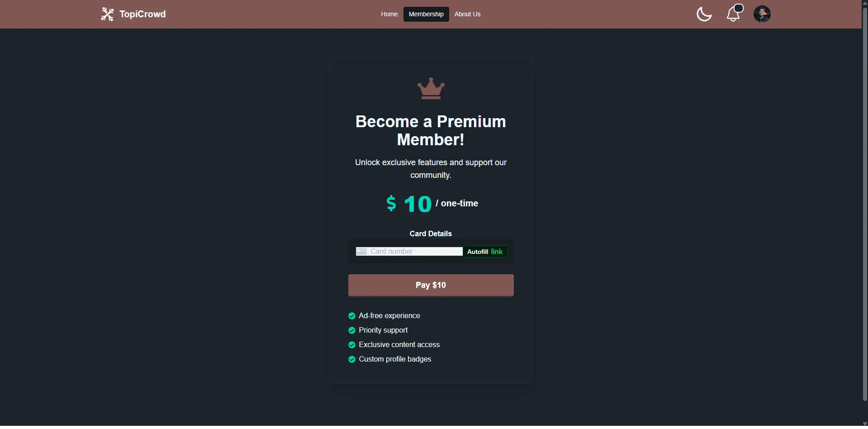Click the TopiCrowd logo icon

(x=107, y=14)
